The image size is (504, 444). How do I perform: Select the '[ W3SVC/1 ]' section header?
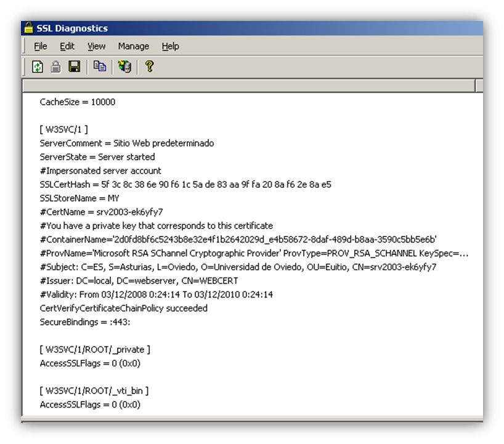pos(63,129)
